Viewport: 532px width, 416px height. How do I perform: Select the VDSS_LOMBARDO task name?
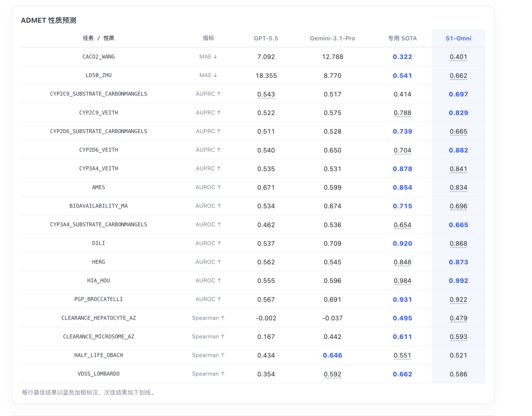tap(99, 374)
